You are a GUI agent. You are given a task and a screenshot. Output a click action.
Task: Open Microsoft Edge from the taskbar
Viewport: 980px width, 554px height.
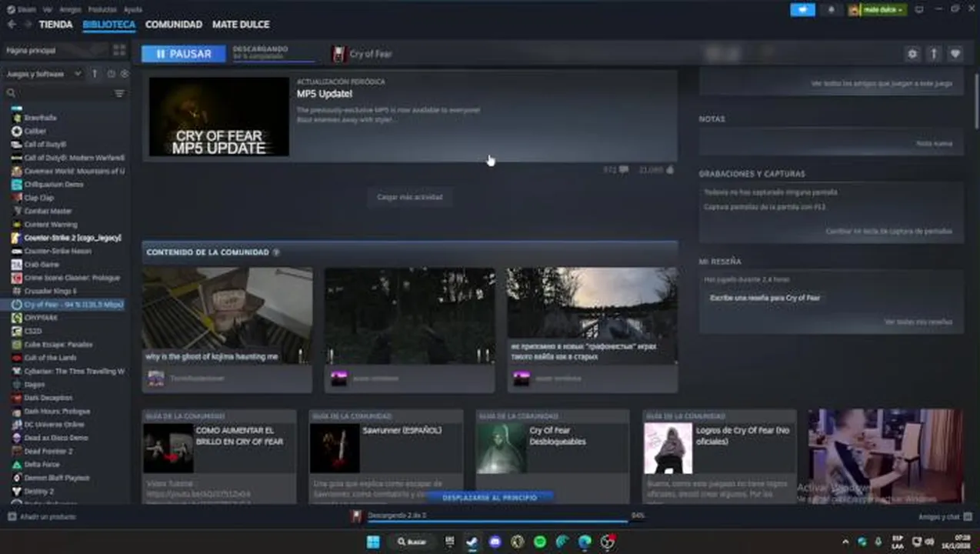point(585,542)
